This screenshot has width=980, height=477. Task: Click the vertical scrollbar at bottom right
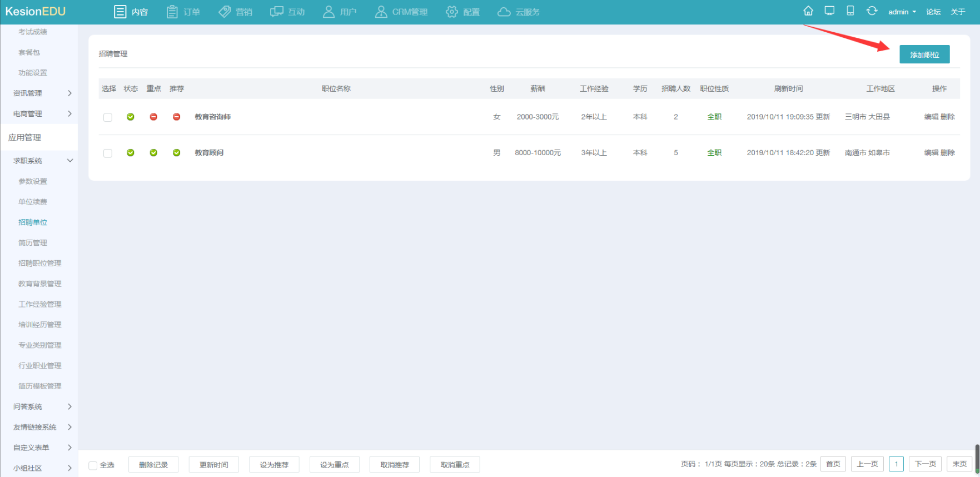point(977,459)
